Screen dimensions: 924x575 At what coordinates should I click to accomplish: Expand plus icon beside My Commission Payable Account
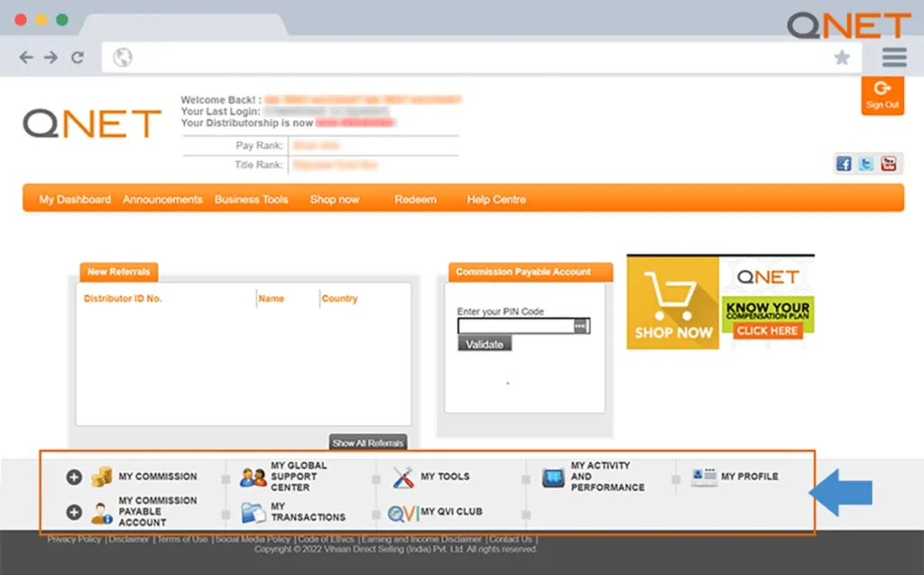tap(74, 512)
